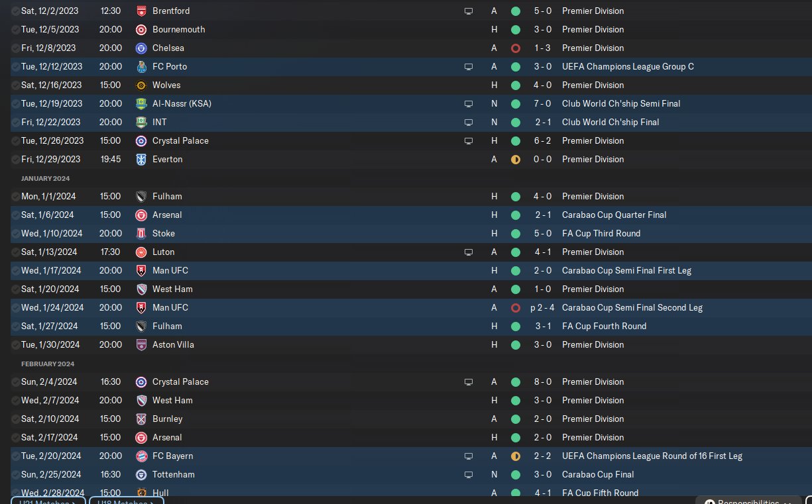Toggle the checkmark on the Fulham 1/1/2024 row
The width and height of the screenshot is (812, 504).
coord(15,197)
